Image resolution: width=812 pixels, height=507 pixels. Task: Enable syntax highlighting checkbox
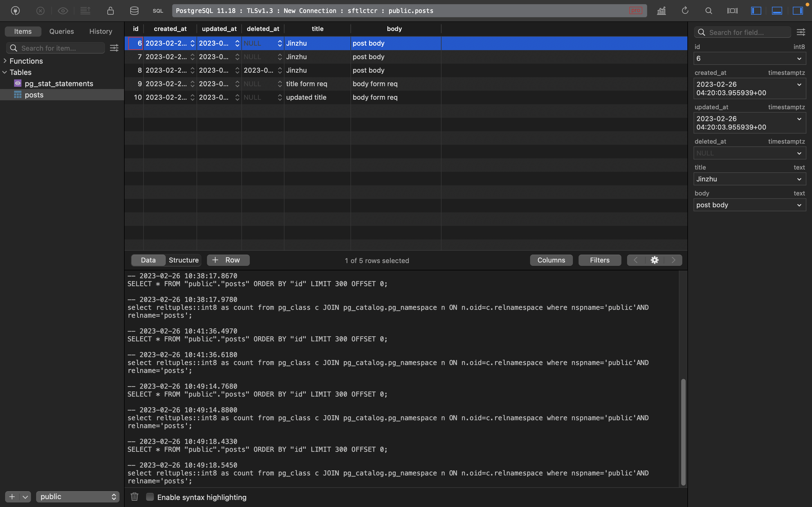pos(150,497)
